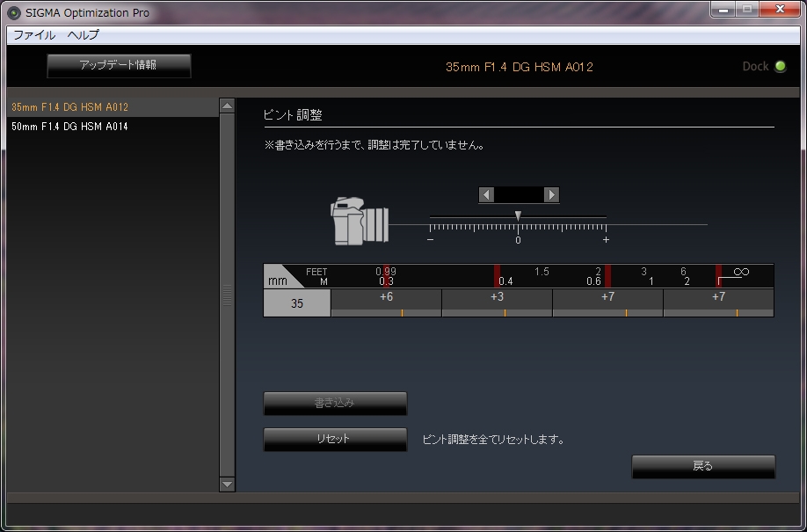807x532 pixels.
Task: Open the ヘルプ menu
Action: point(83,35)
